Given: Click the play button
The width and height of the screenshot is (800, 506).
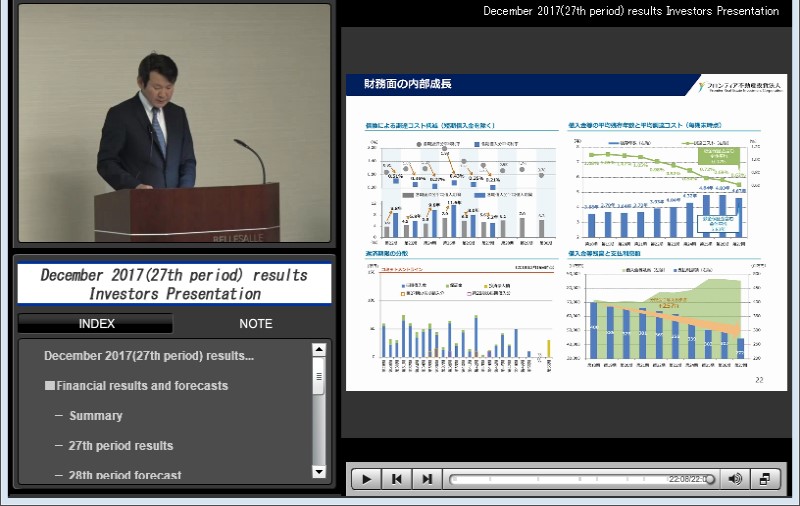Looking at the screenshot, I should (x=366, y=479).
